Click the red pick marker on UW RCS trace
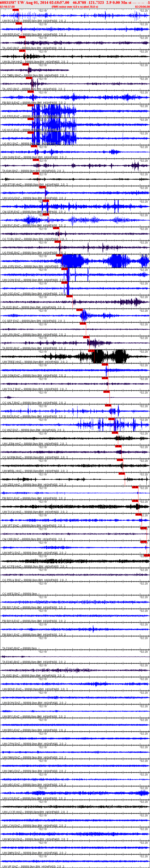Image resolution: width=150 pixels, height=868 pixels. point(15,10)
